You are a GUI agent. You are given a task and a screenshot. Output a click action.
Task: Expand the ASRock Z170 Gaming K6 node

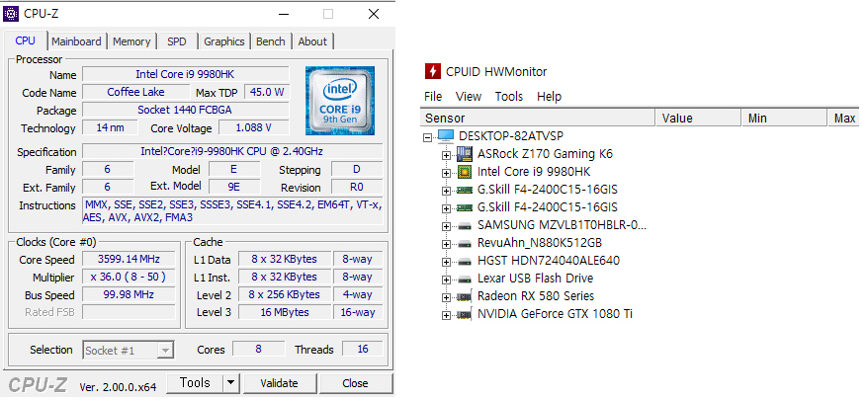[446, 155]
